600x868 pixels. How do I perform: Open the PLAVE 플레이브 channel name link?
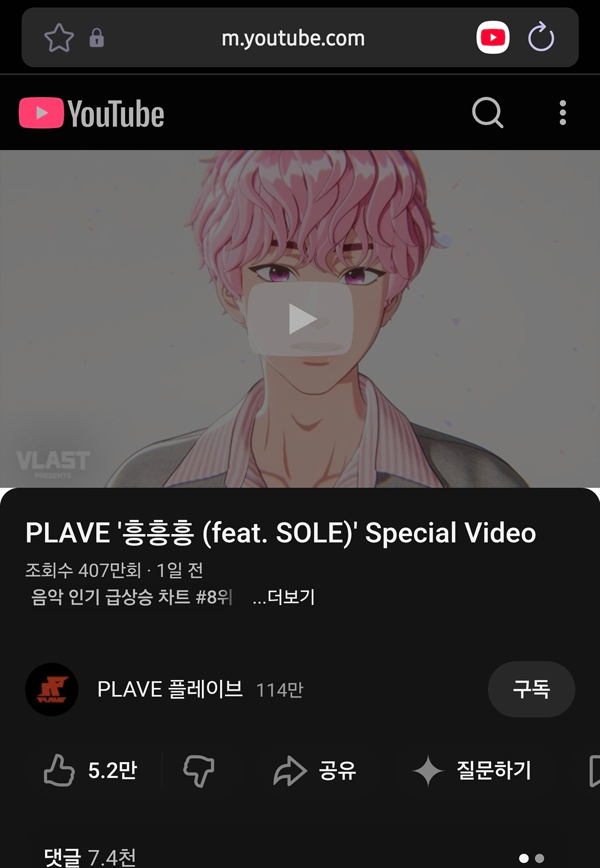pos(170,689)
